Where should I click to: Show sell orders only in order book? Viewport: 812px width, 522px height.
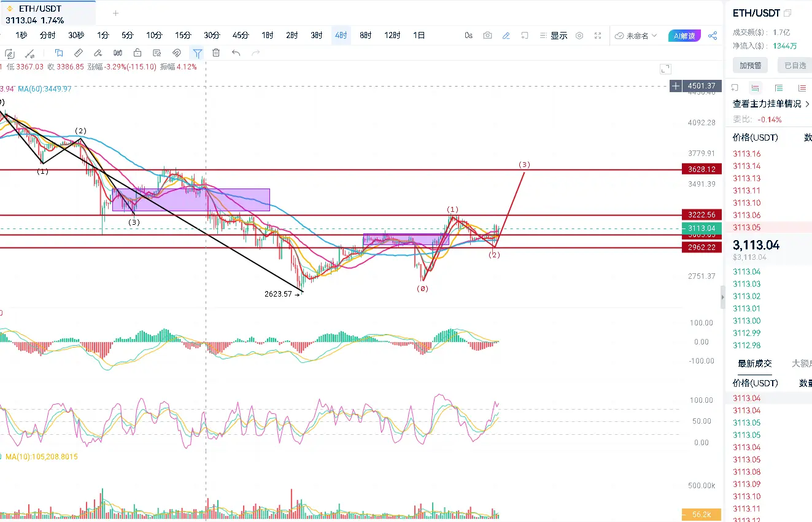[802, 88]
